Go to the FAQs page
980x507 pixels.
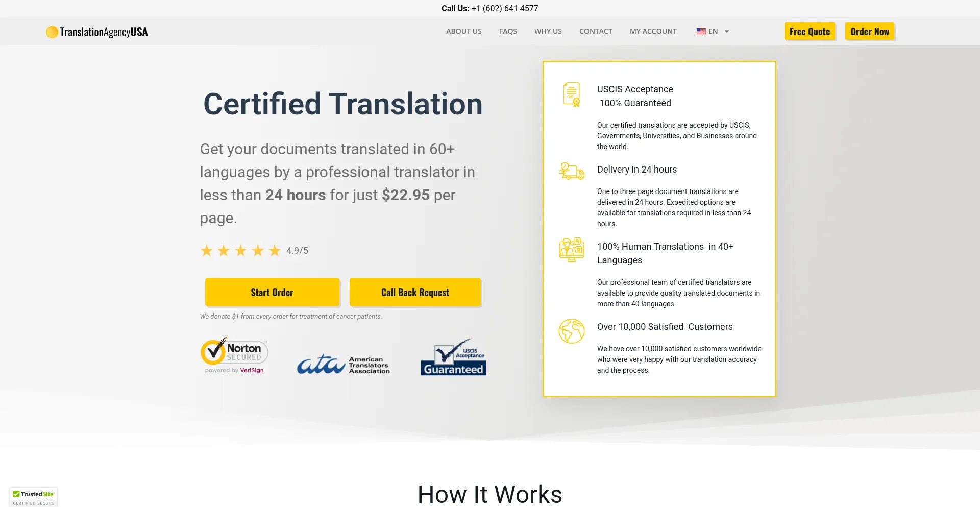click(x=508, y=31)
